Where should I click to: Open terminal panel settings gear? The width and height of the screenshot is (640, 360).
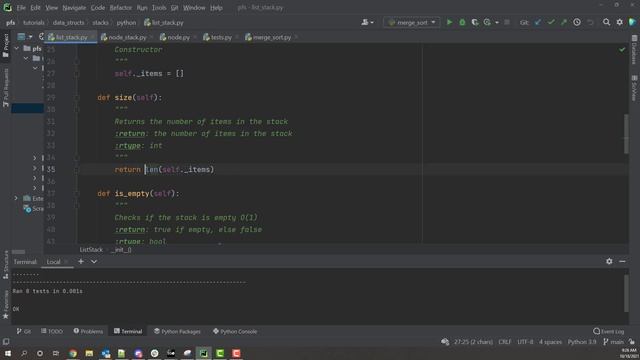(x=609, y=261)
